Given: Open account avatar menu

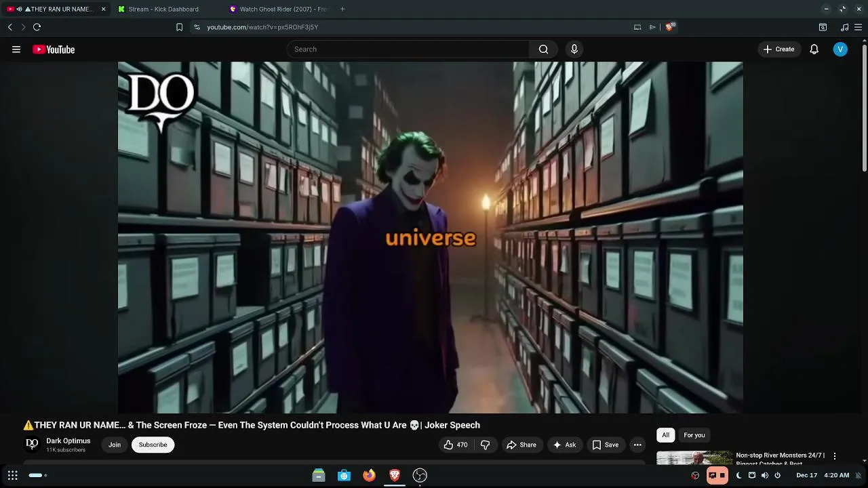Looking at the screenshot, I should 840,49.
